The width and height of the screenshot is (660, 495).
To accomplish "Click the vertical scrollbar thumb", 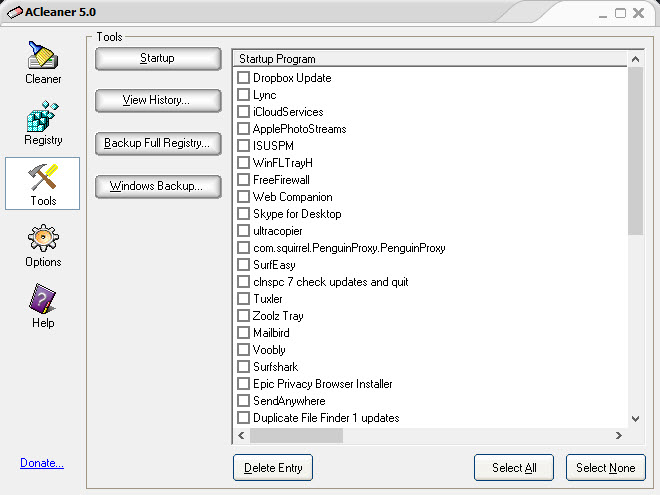I will 636,151.
